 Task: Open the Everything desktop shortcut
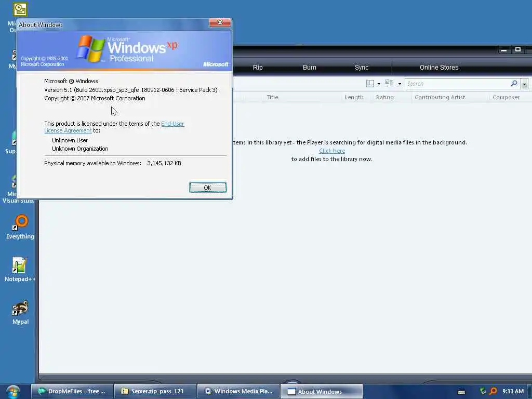(20, 227)
